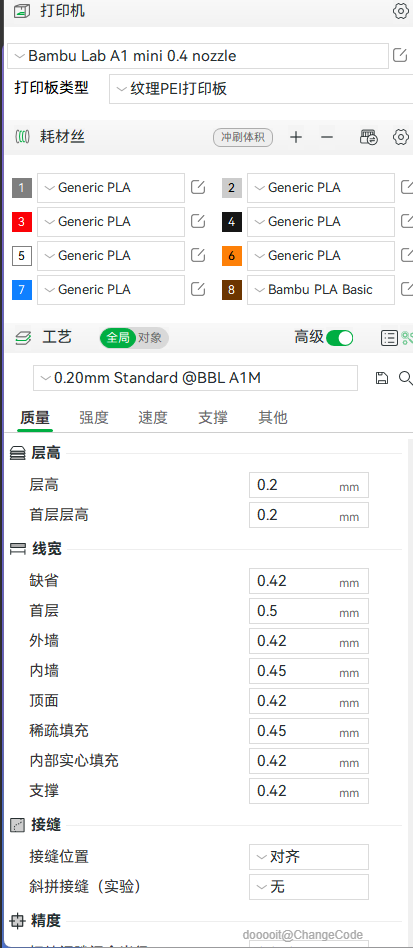Edit the Bambu Lab A1 mini printer preset
413x948 pixels.
point(400,56)
